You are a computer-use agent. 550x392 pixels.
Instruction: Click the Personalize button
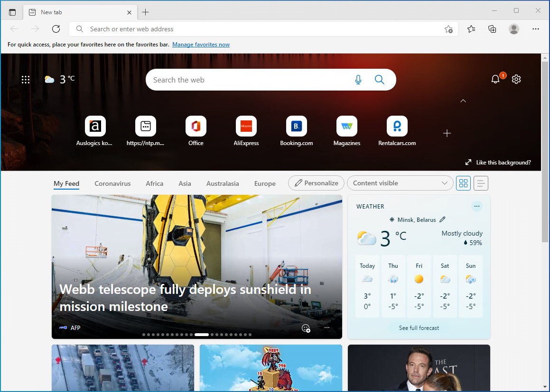point(317,183)
